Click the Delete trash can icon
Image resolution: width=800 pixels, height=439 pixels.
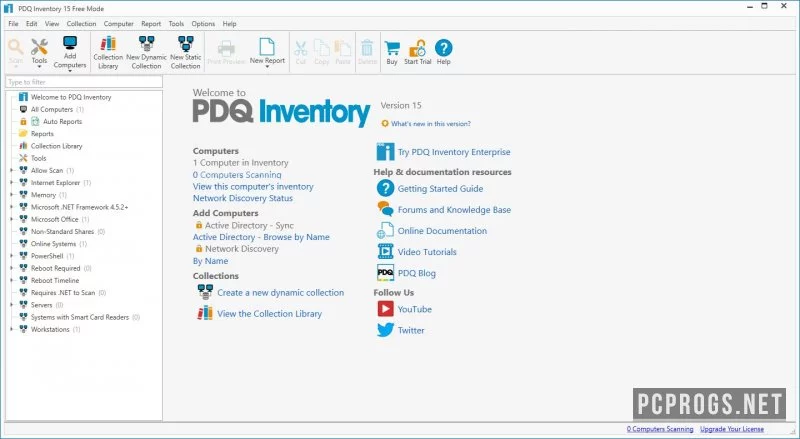(x=367, y=48)
